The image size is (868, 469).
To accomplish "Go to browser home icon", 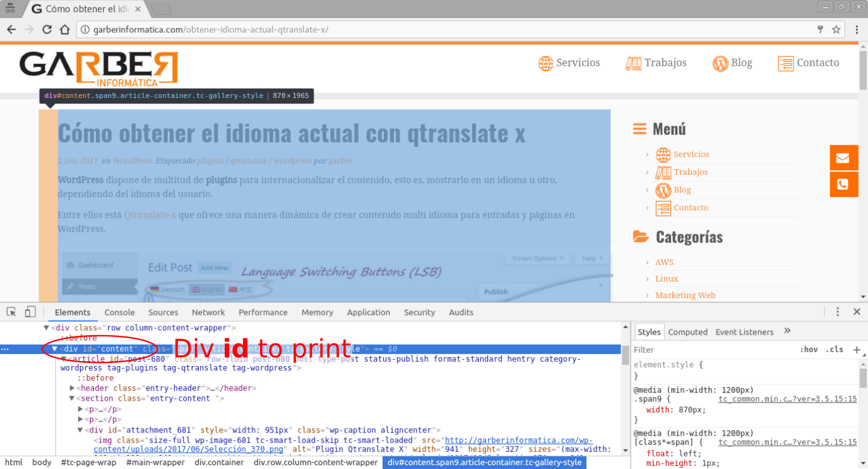I will click(x=64, y=30).
